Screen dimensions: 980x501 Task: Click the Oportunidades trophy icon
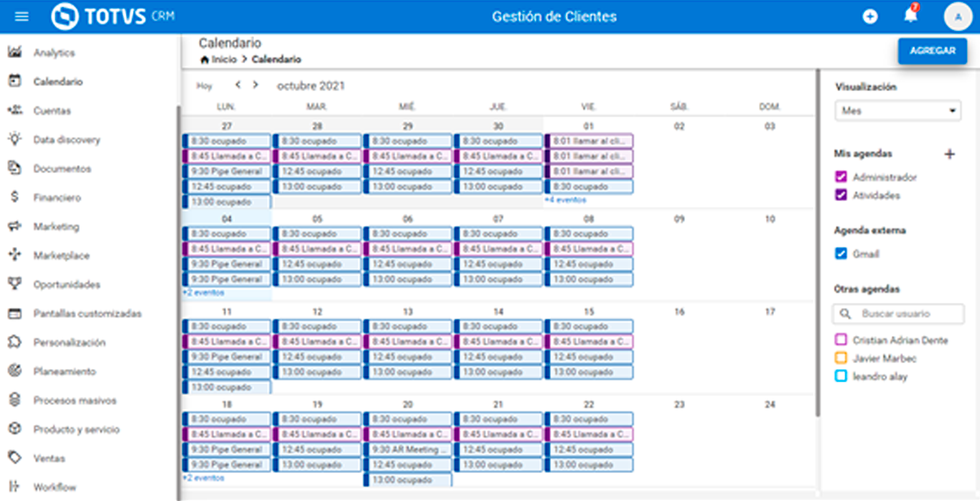[x=14, y=284]
